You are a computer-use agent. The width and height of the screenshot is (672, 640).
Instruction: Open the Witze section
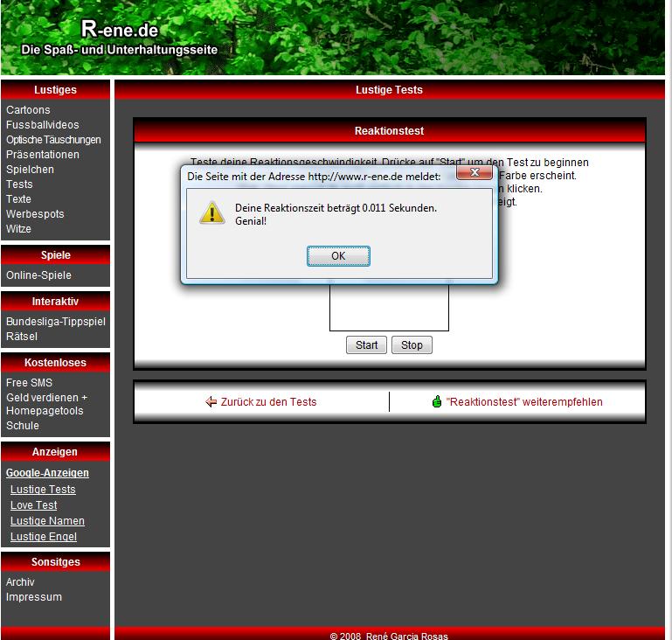(18, 229)
